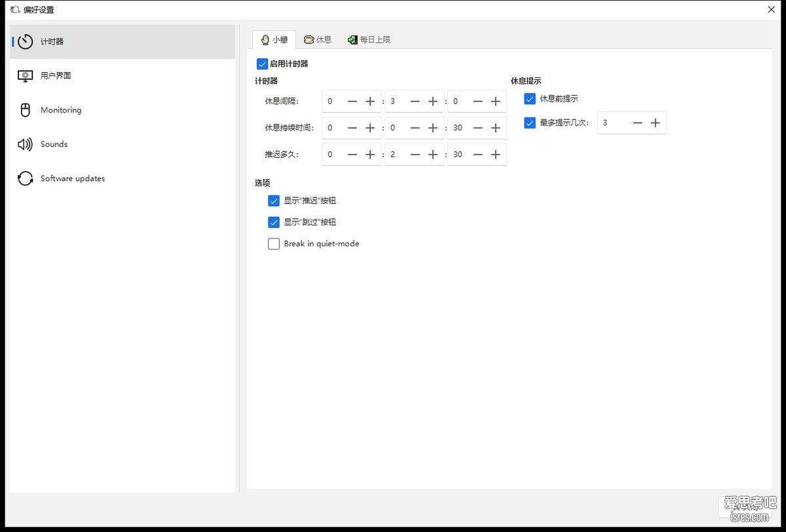Open the 计时器 timer section in sidebar

click(x=122, y=42)
